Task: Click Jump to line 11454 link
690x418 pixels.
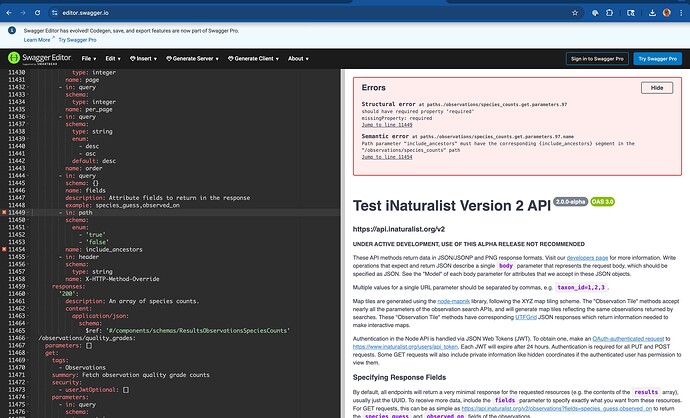Action: pyautogui.click(x=387, y=157)
